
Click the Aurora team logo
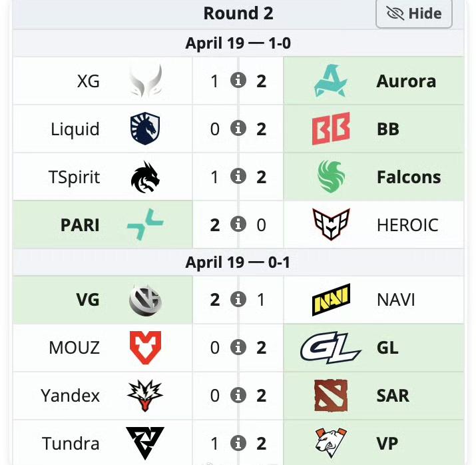click(330, 81)
